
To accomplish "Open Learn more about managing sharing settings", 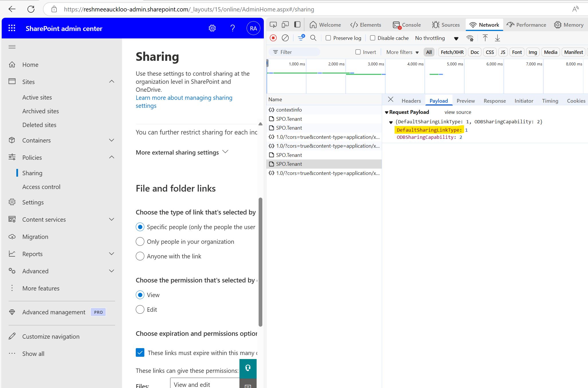I will pyautogui.click(x=184, y=98).
